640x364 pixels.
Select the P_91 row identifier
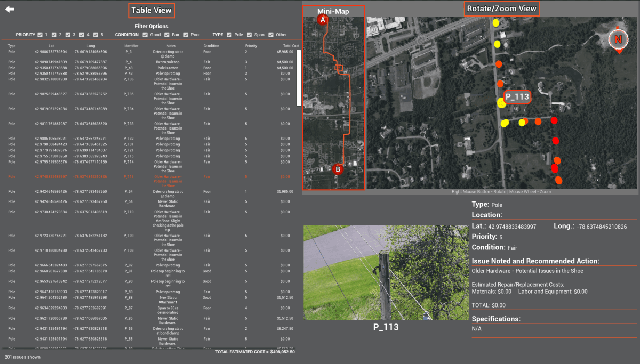point(129,271)
